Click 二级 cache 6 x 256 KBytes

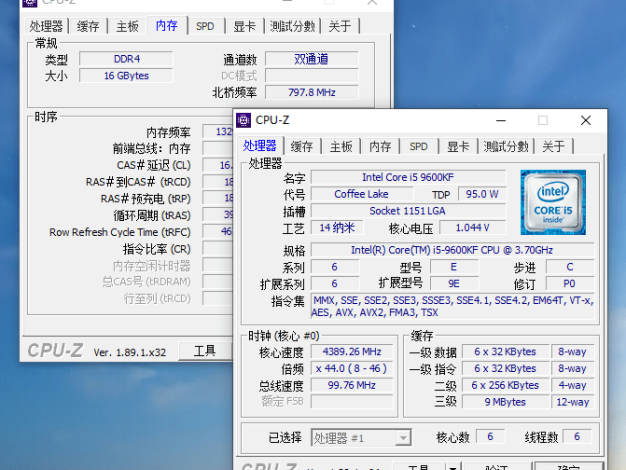tap(505, 385)
